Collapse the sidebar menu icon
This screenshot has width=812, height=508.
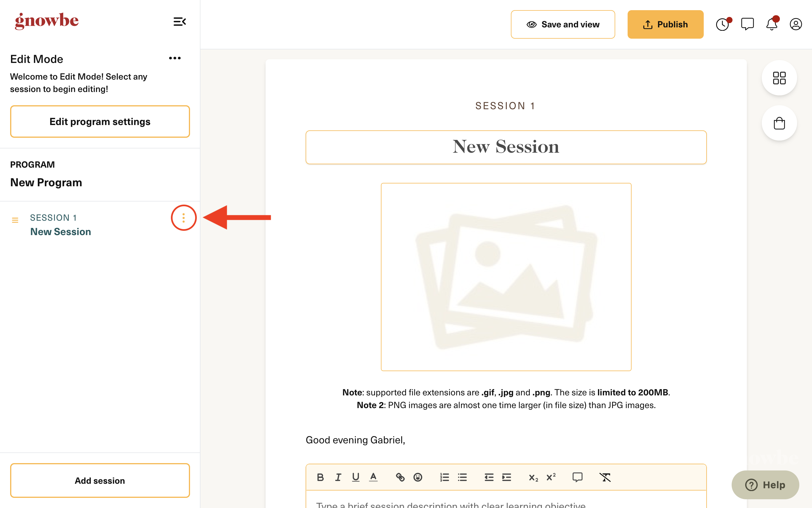(x=180, y=22)
